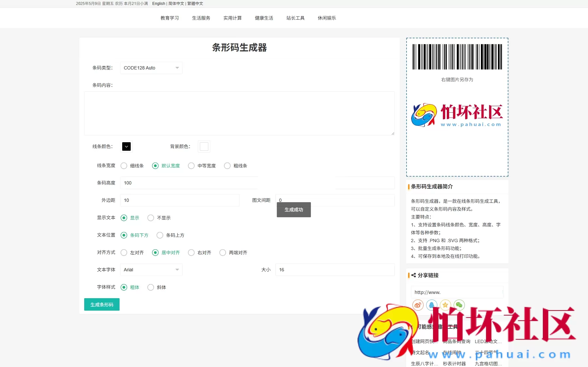588x367 pixels.
Task: Click the background color swatch
Action: (204, 146)
